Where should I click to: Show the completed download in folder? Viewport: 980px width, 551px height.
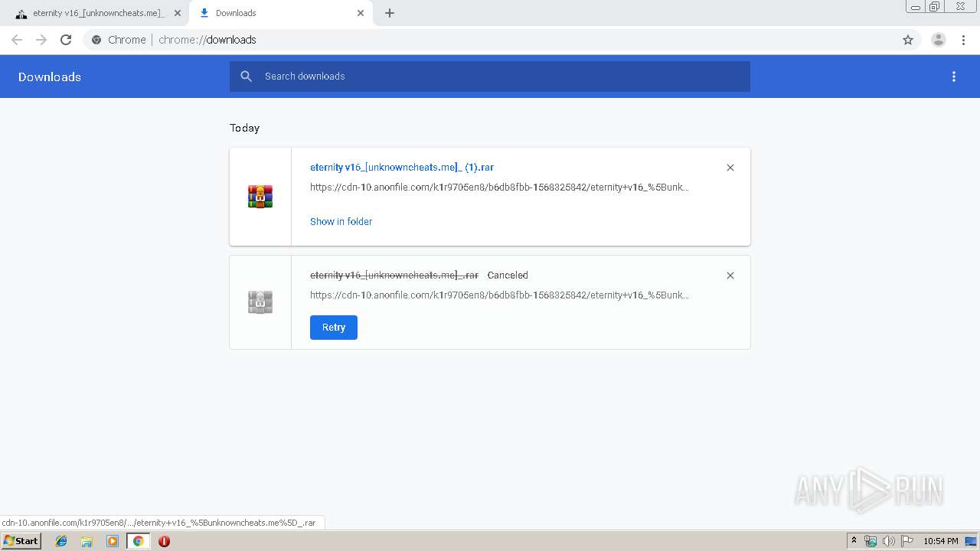click(x=341, y=221)
